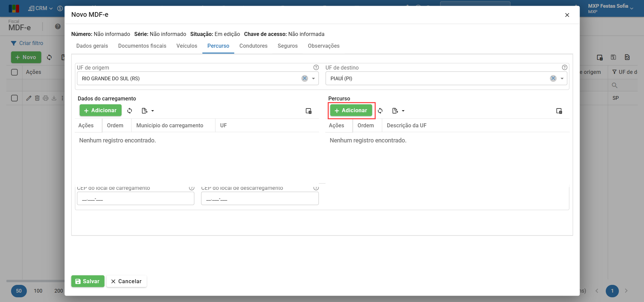Click the save layout icon in main toolbar
644x302 pixels.
coord(613,57)
